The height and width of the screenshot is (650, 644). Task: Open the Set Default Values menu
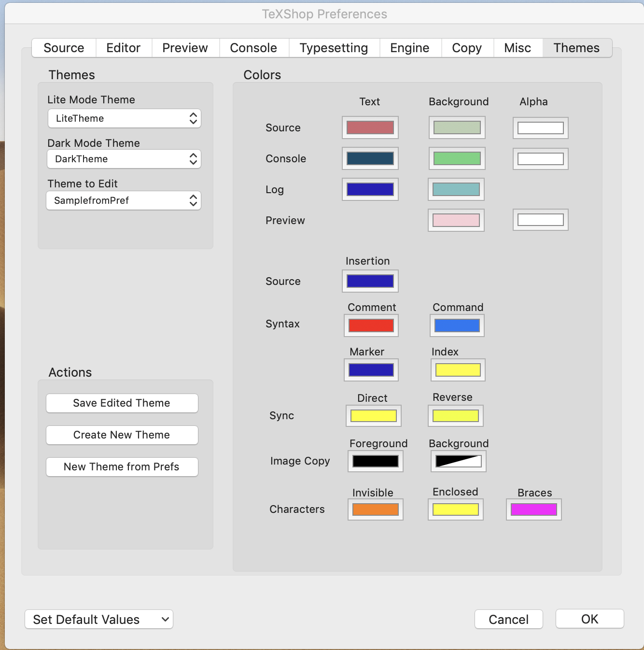click(x=99, y=619)
